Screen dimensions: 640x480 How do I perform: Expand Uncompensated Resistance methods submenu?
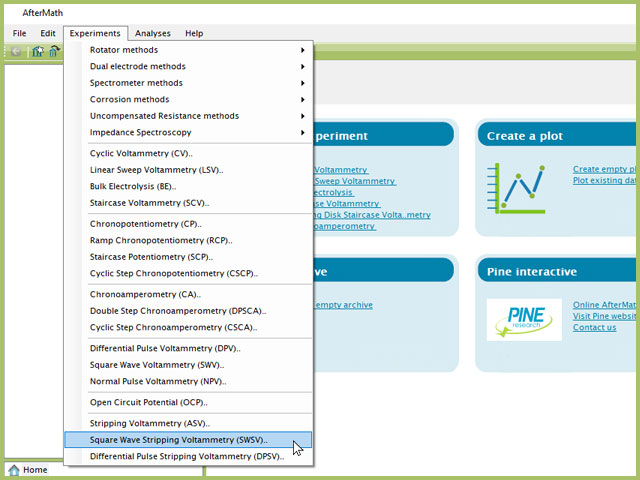(189, 116)
